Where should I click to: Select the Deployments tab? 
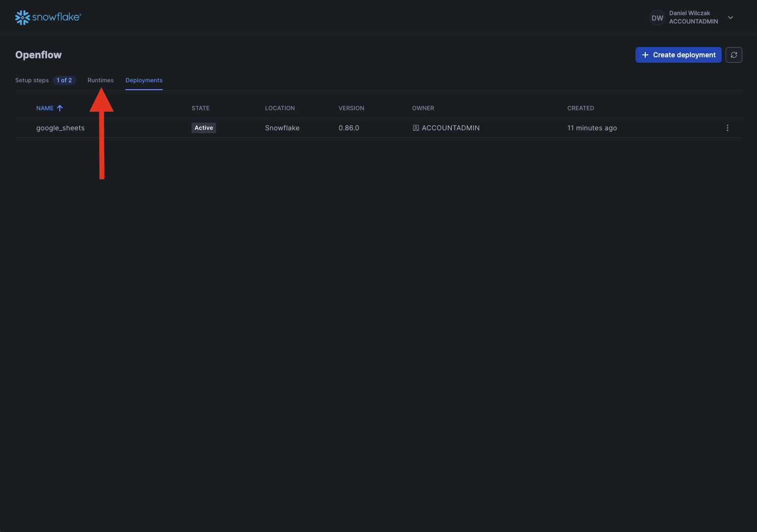click(144, 80)
